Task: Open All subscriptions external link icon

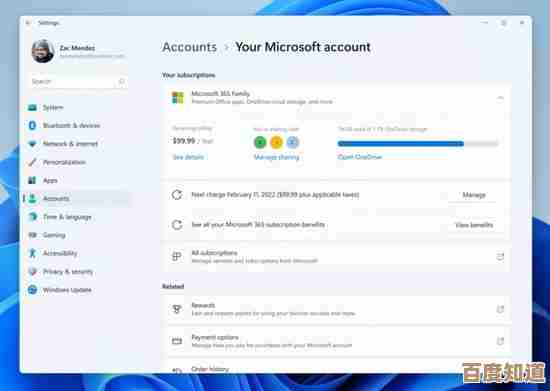Action: pos(500,257)
